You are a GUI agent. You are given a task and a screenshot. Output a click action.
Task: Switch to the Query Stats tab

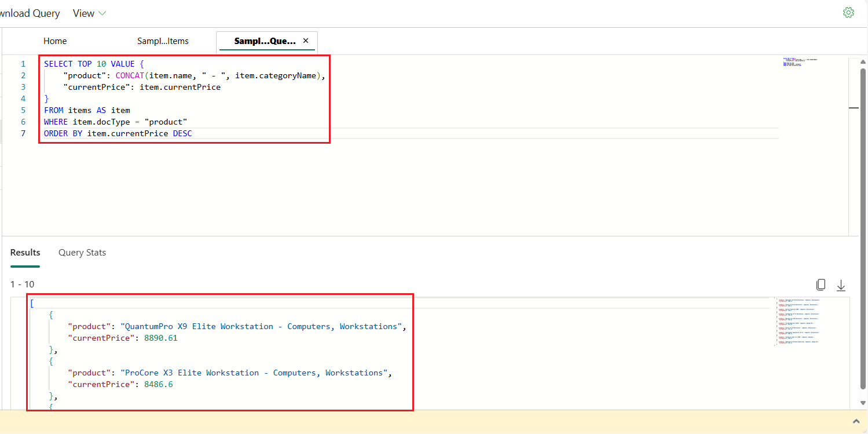click(x=82, y=252)
